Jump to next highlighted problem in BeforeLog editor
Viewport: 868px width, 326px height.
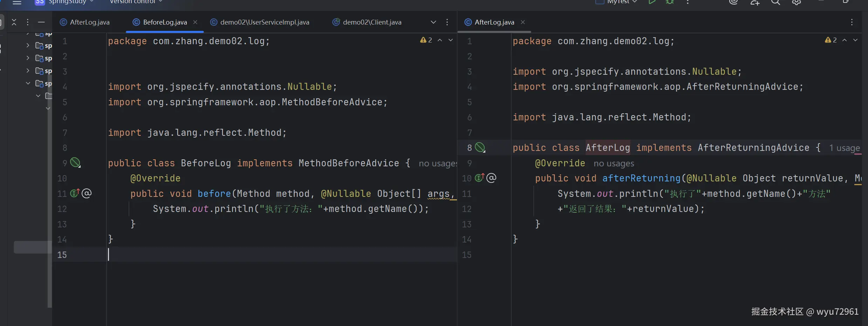point(451,40)
